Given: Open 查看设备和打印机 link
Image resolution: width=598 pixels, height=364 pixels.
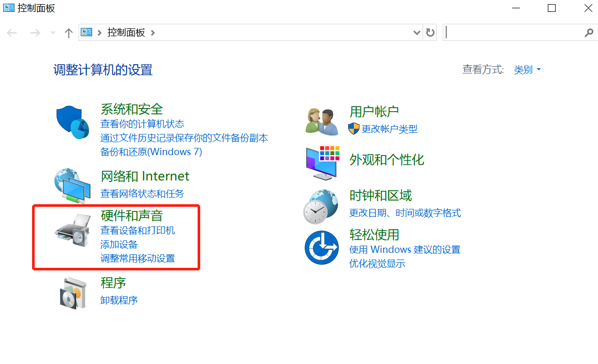Looking at the screenshot, I should pyautogui.click(x=138, y=231).
